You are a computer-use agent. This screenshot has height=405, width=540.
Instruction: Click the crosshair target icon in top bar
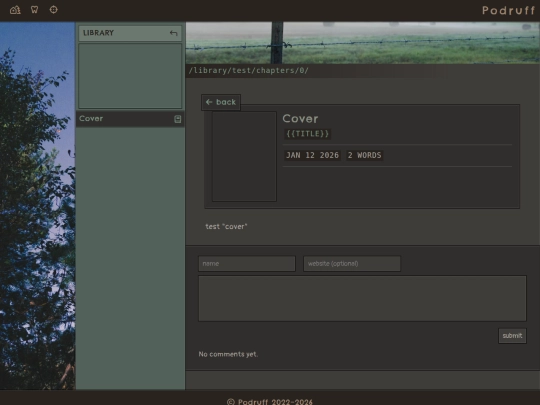pos(53,10)
